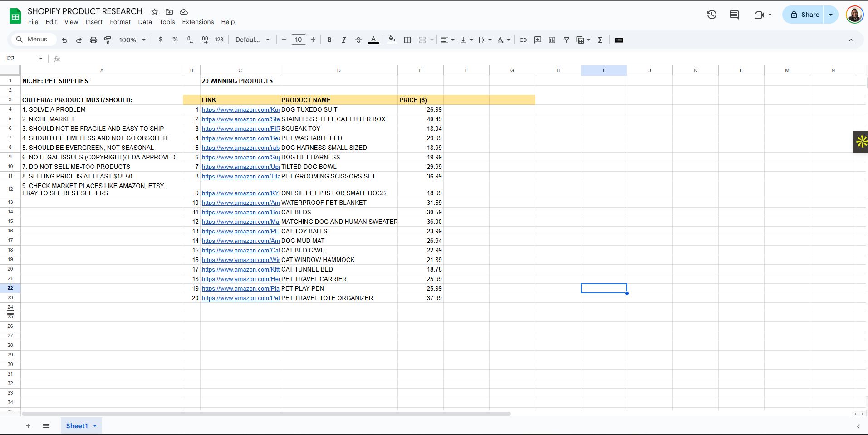Screen dimensions: 868x435
Task: Increase decimal places
Action: coord(204,40)
